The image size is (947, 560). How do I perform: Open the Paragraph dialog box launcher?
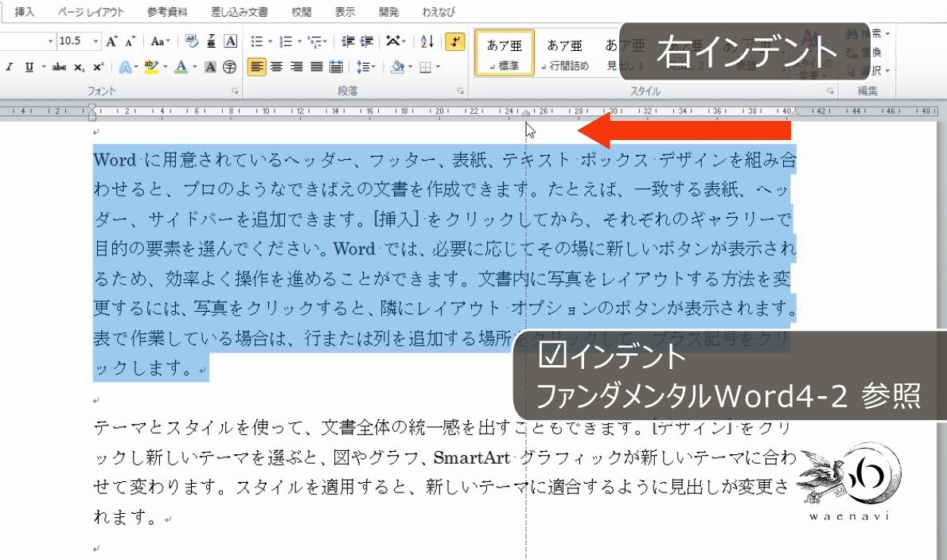(x=461, y=91)
